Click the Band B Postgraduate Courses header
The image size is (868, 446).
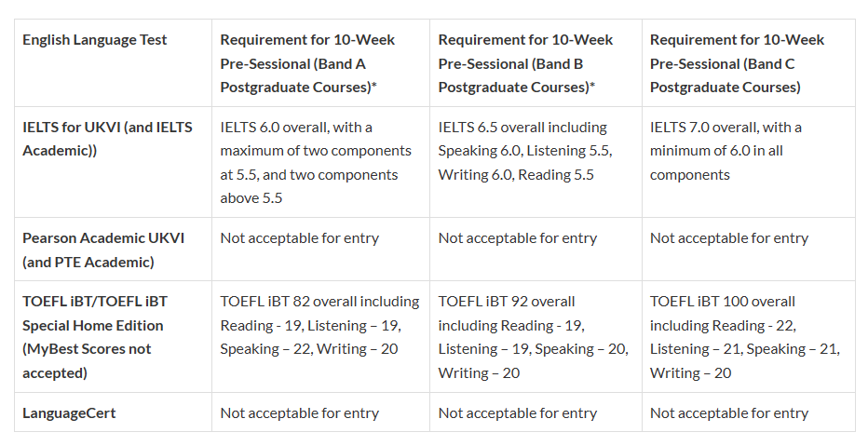click(x=525, y=63)
